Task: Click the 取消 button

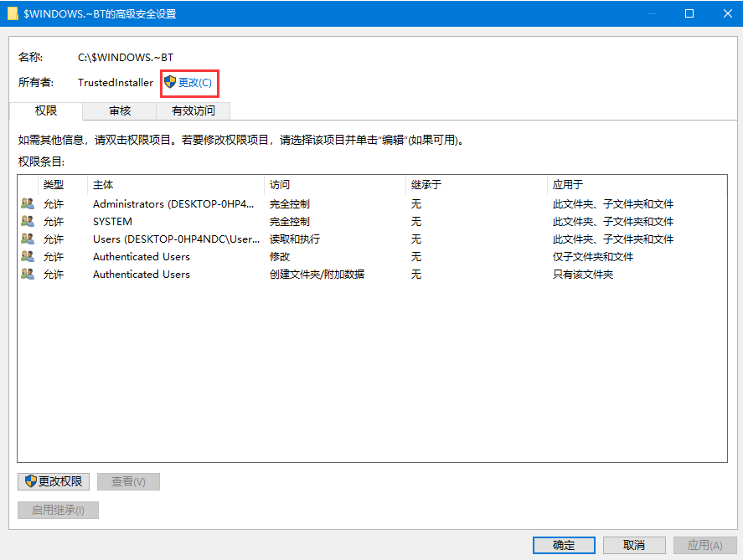Action: coord(634,545)
